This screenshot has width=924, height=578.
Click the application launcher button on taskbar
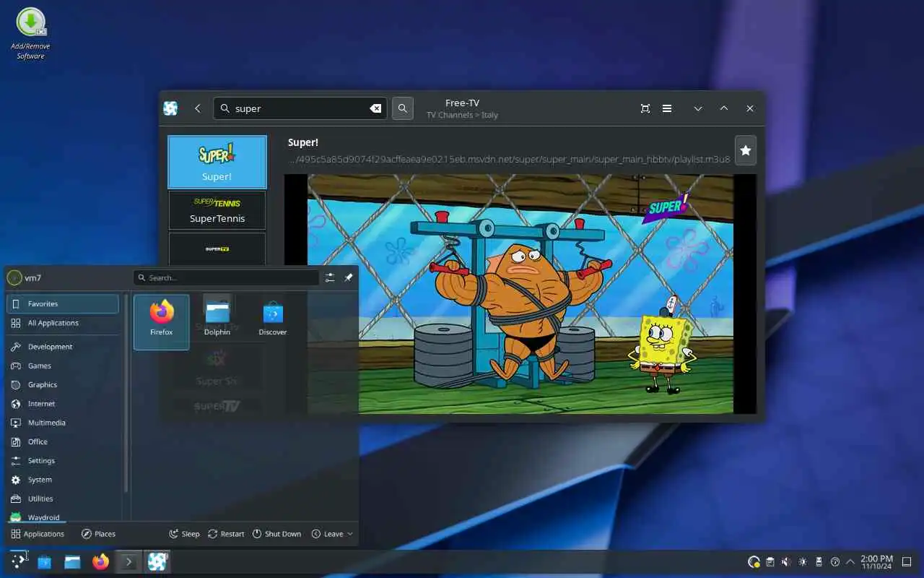point(18,561)
